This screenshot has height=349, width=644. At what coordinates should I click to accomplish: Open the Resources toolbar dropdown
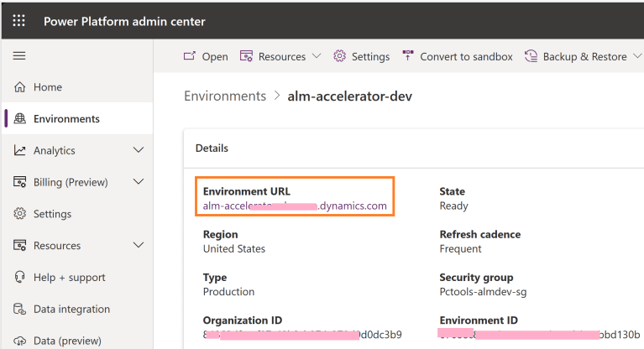pyautogui.click(x=280, y=56)
